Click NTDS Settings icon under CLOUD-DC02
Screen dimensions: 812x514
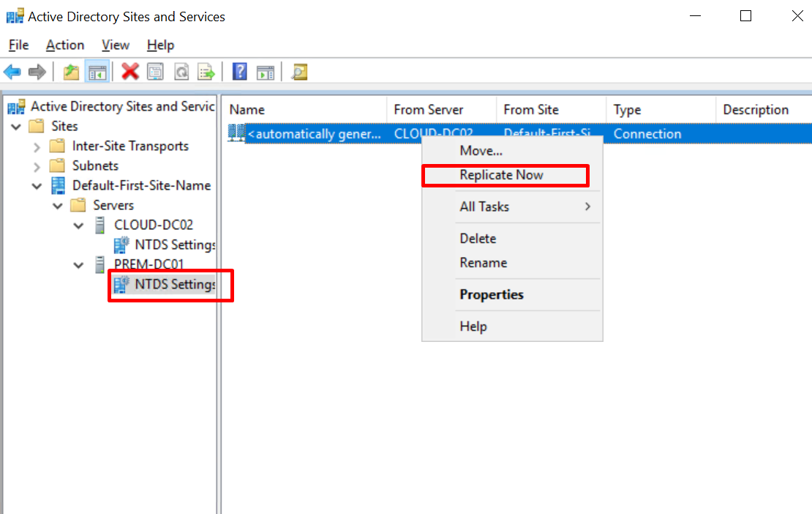tap(121, 245)
